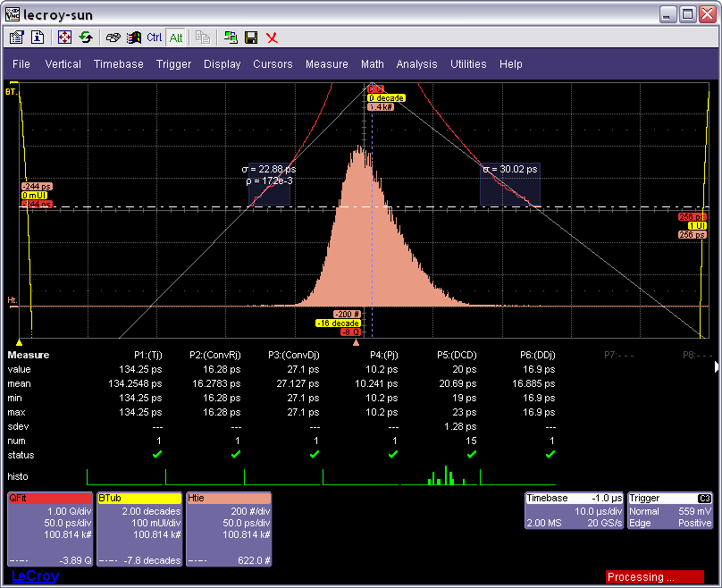
Task: Click the P5 DCD sdev 1.28 ps
Action: click(x=460, y=426)
